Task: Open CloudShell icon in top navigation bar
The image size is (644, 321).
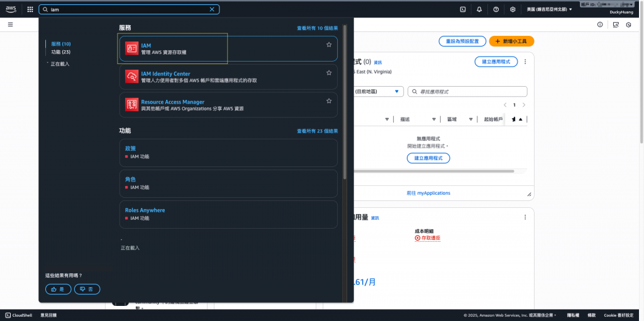Action: (x=462, y=9)
